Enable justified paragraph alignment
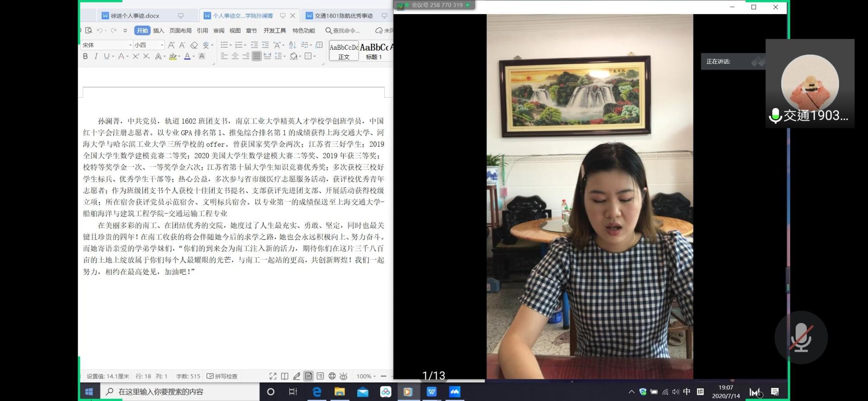868x401 pixels. pyautogui.click(x=256, y=56)
